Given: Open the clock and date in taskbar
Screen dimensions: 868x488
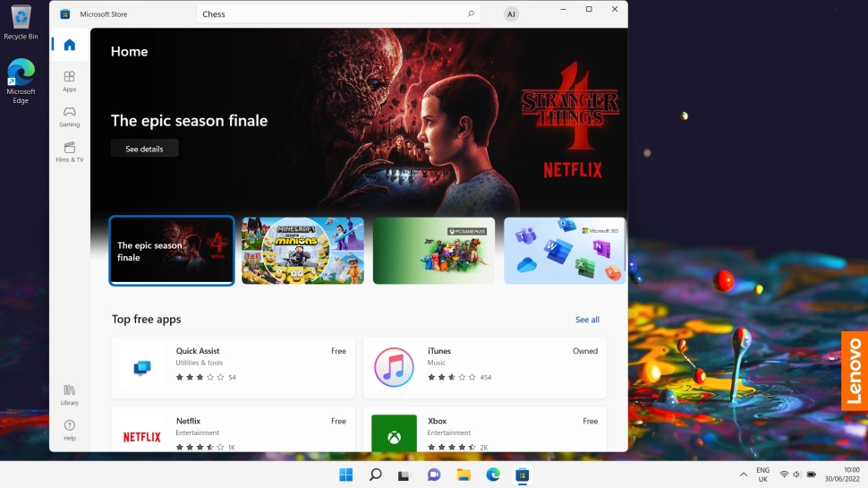Looking at the screenshot, I should tap(842, 475).
